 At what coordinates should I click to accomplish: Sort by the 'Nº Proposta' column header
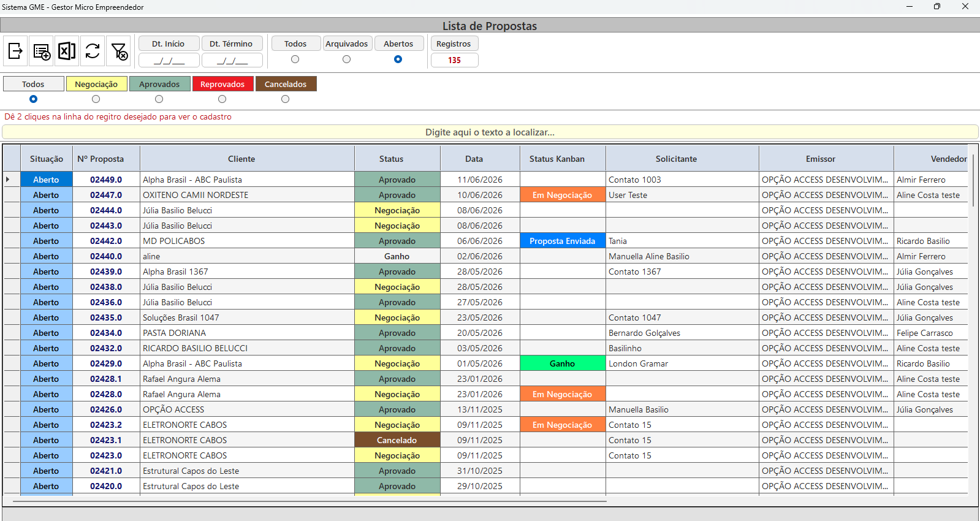pyautogui.click(x=107, y=159)
